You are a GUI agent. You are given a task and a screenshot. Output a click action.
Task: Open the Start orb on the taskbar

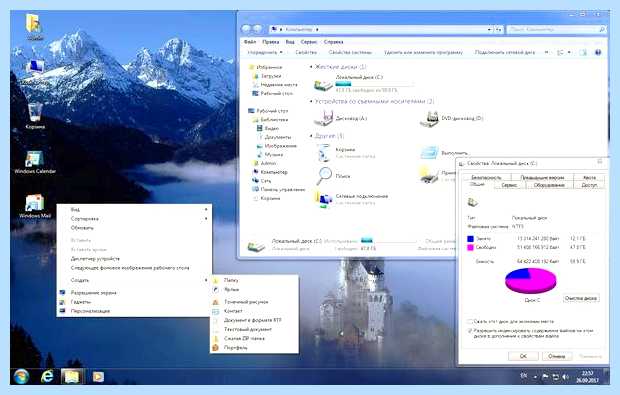(21, 376)
